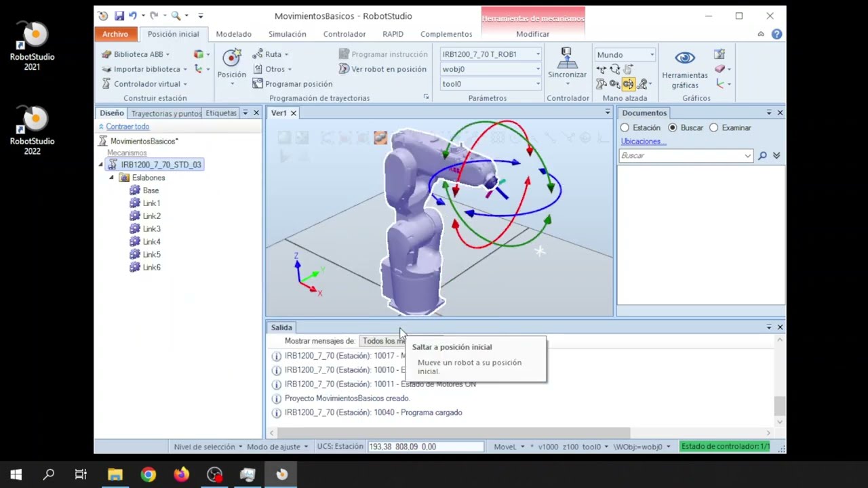The image size is (868, 488).
Task: Select Examinar radio button in Documentos
Action: [x=713, y=127]
